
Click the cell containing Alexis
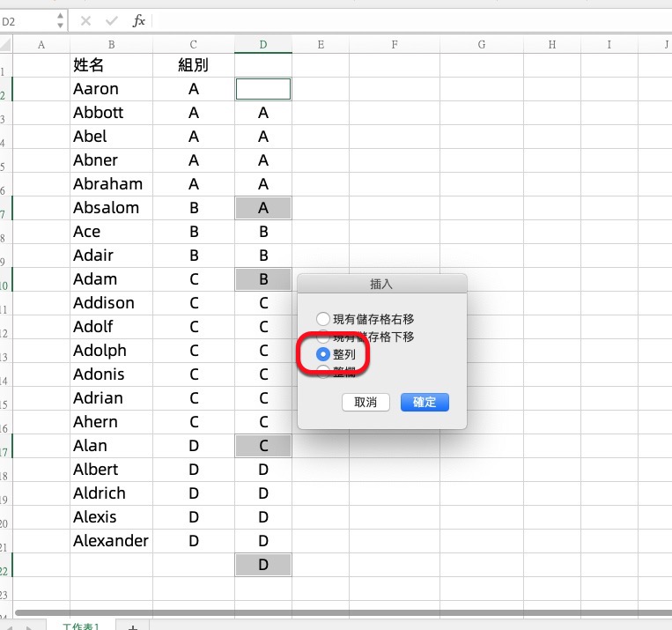point(112,517)
